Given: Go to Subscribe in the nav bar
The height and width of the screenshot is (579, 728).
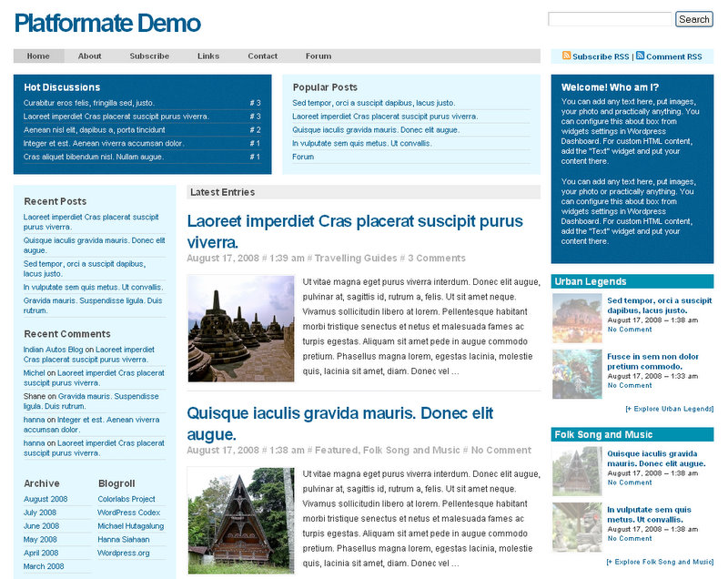Looking at the screenshot, I should pyautogui.click(x=149, y=56).
